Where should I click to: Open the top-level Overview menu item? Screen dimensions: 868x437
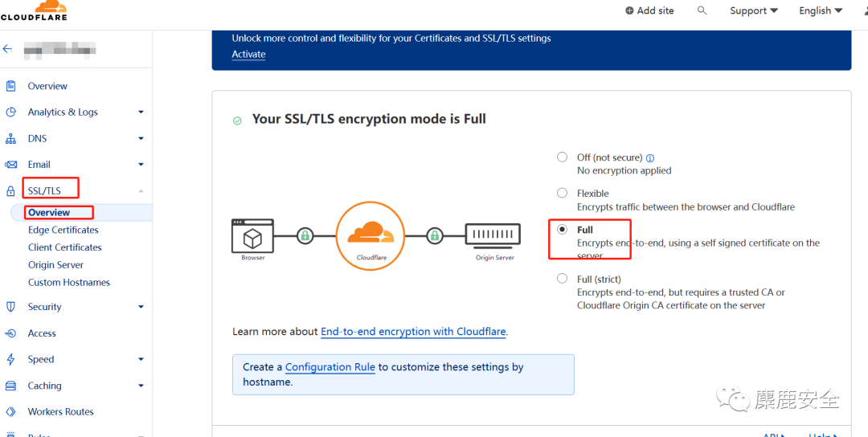click(47, 86)
